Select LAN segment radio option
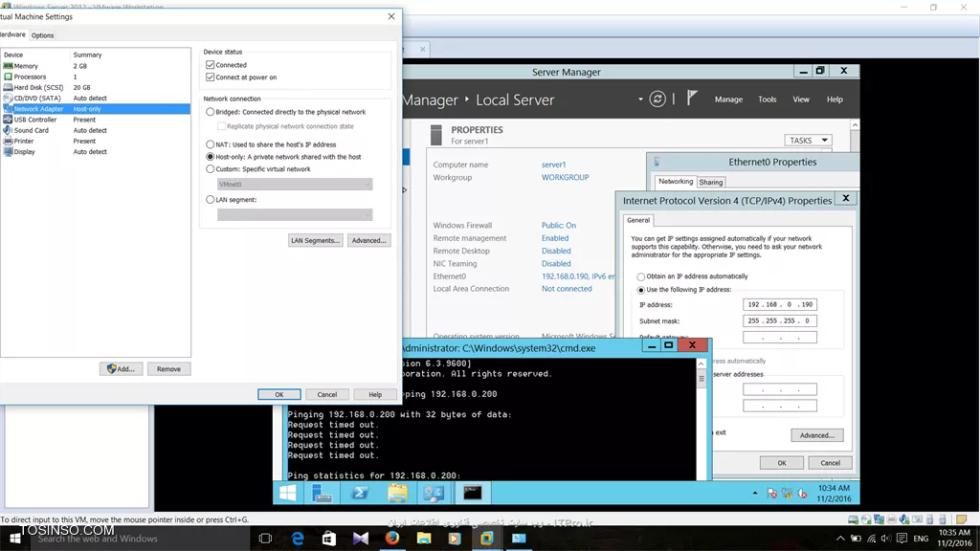 coord(210,199)
